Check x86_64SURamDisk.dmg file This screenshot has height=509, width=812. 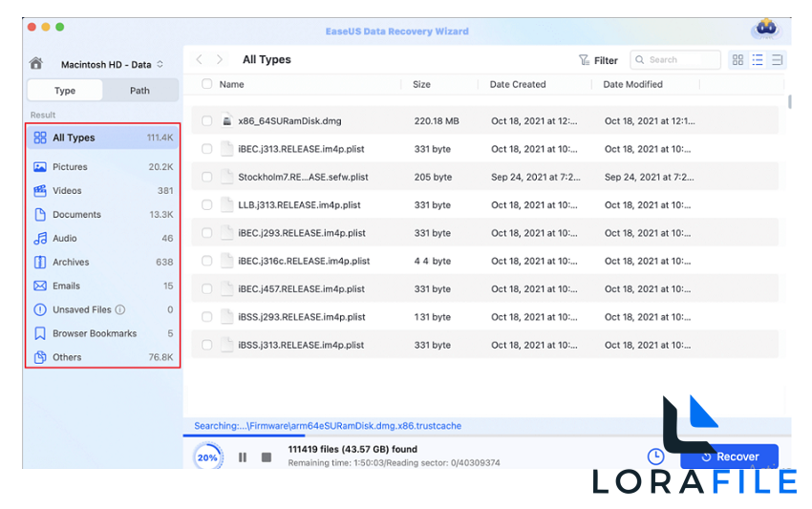(x=206, y=121)
